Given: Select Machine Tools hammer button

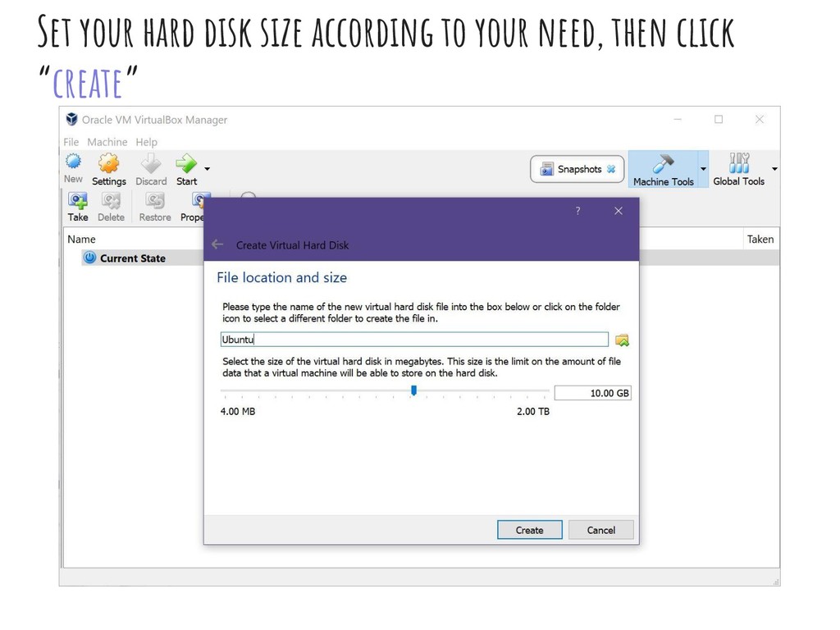Looking at the screenshot, I should (663, 169).
